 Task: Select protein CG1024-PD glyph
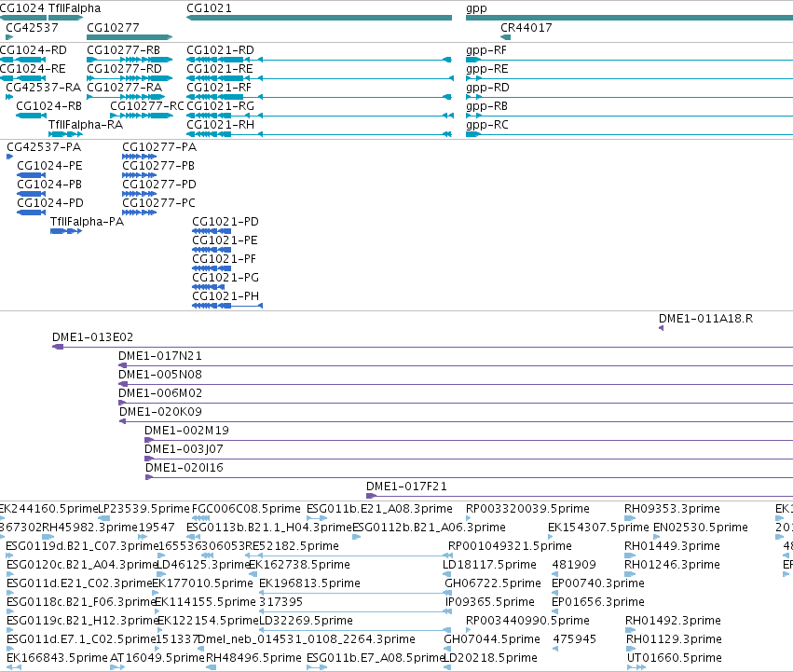32,213
